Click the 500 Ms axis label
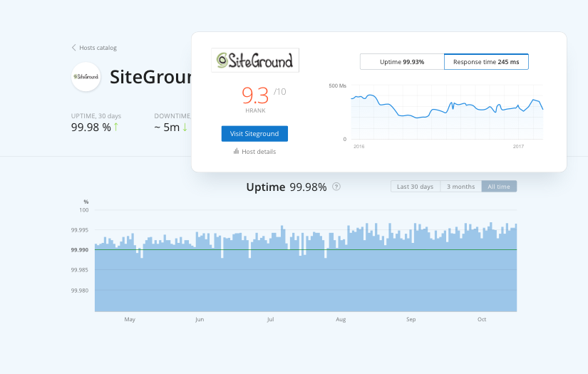588x374 pixels. (x=338, y=85)
